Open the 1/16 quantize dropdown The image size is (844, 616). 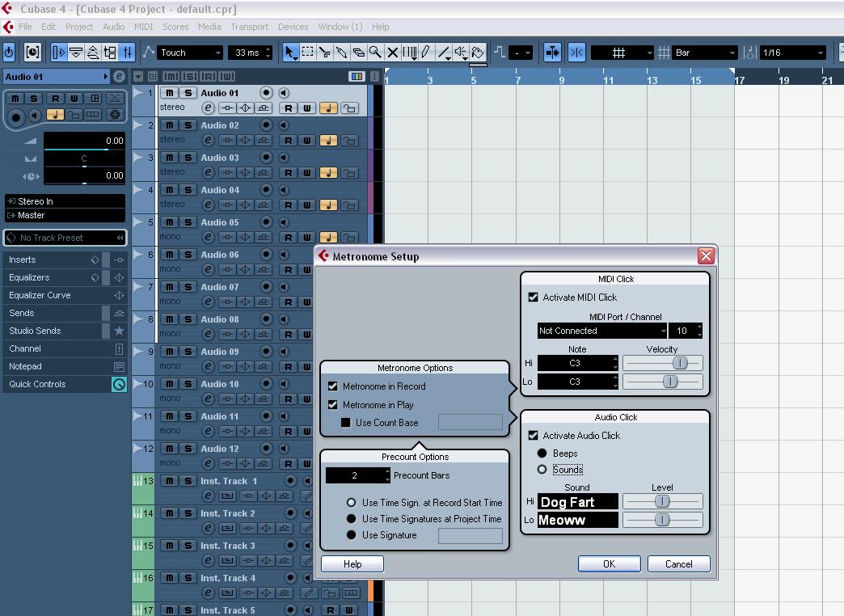[x=792, y=53]
